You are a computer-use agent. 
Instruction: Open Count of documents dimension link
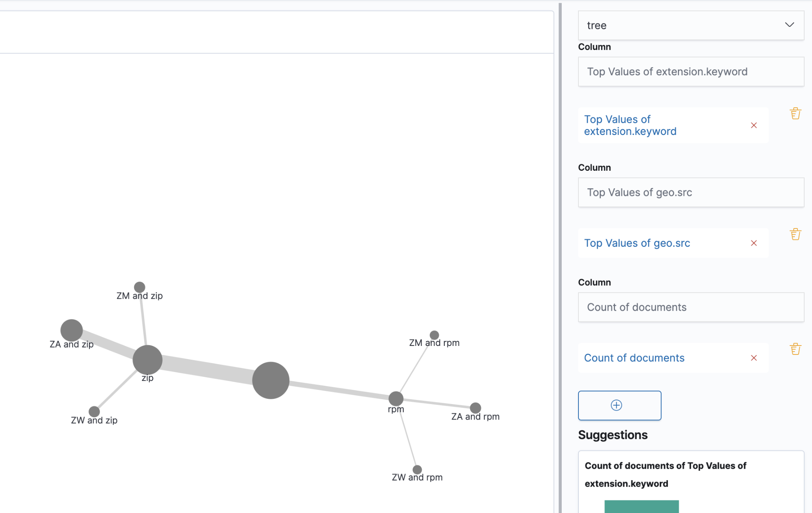634,358
